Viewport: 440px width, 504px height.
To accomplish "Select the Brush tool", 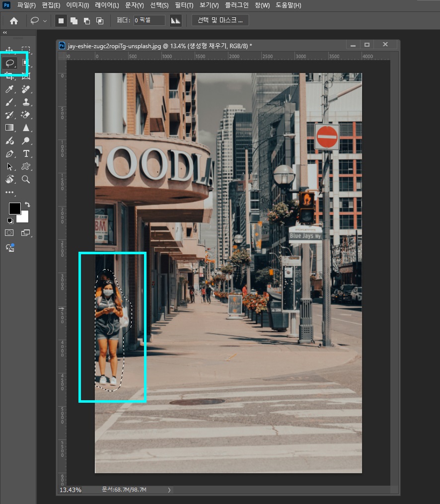I will [x=9, y=102].
